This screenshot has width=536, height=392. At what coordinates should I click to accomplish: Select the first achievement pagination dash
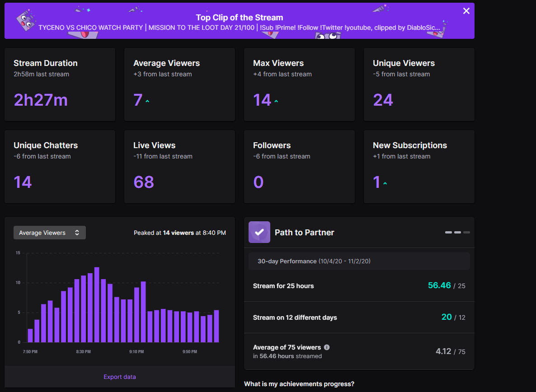(x=448, y=232)
